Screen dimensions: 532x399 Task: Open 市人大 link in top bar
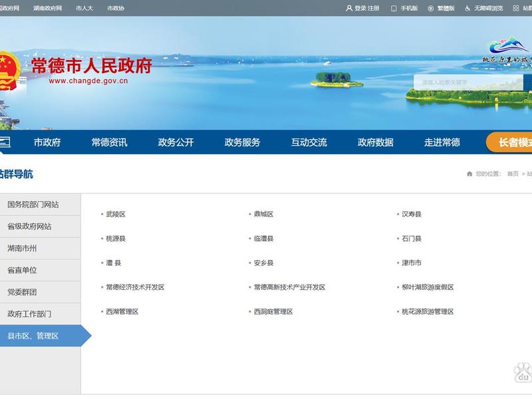pyautogui.click(x=84, y=8)
